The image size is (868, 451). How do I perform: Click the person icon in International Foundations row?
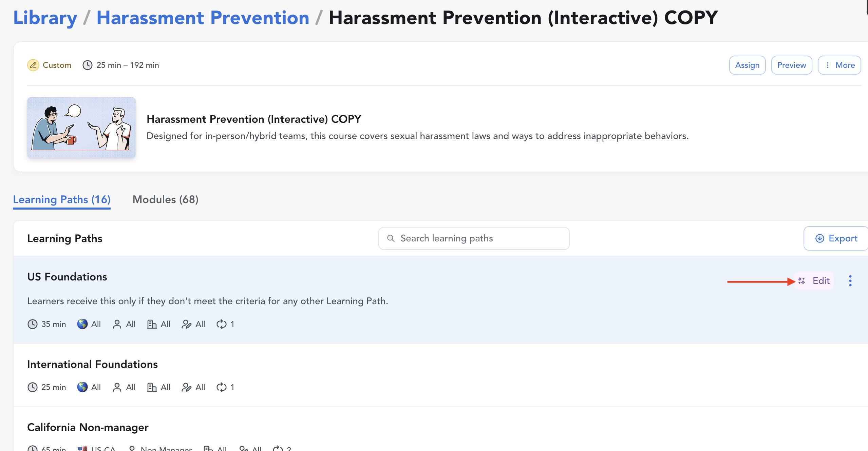click(117, 387)
